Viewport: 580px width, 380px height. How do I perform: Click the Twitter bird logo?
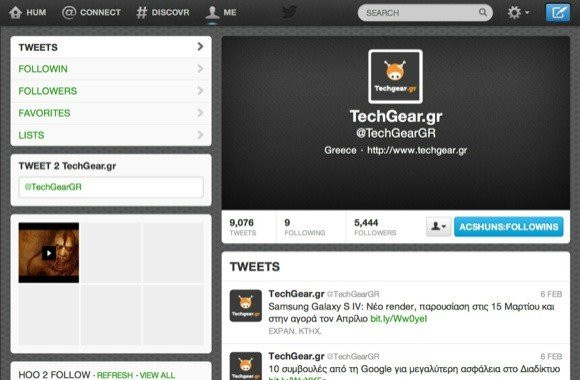click(290, 12)
